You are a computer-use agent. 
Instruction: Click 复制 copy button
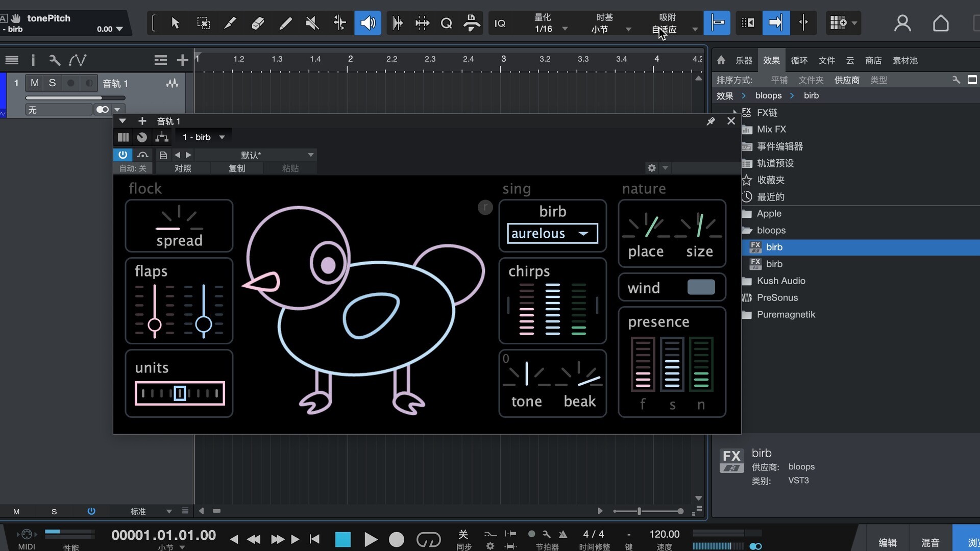coord(237,168)
